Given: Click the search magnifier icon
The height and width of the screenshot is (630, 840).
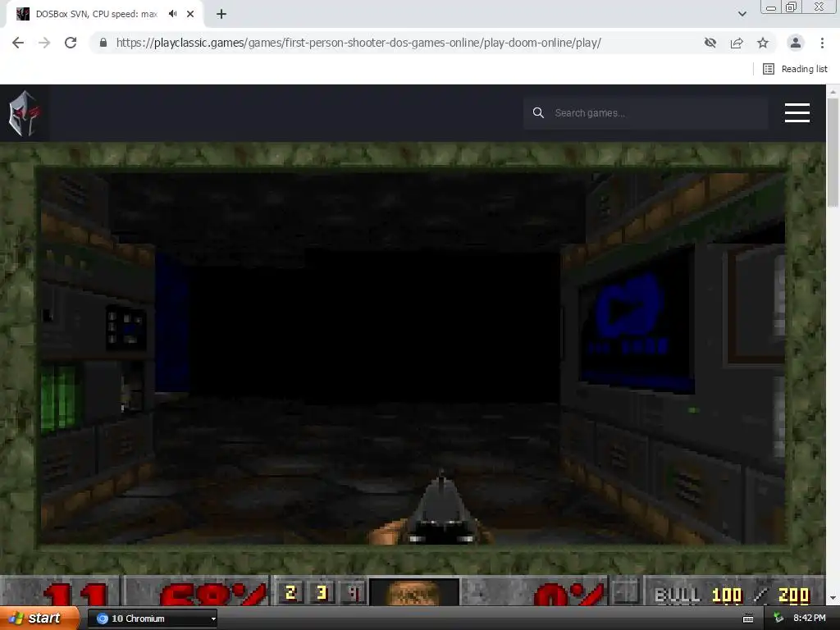Looking at the screenshot, I should pyautogui.click(x=538, y=113).
